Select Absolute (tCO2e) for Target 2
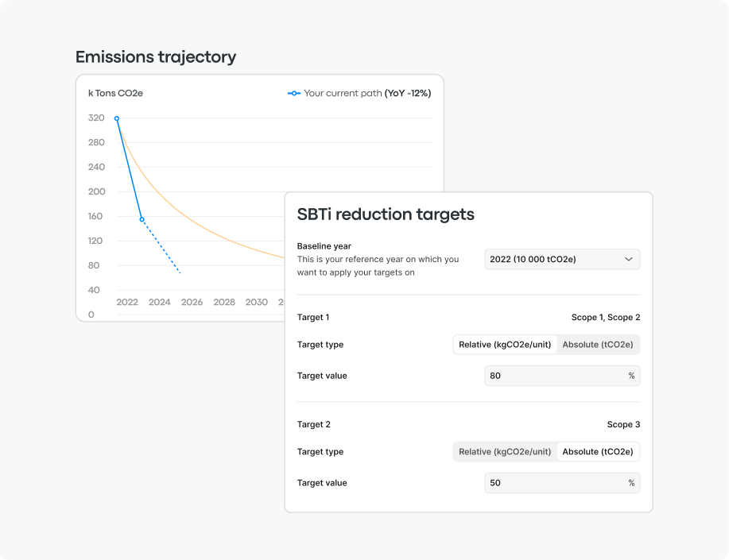This screenshot has width=729, height=560. point(598,452)
